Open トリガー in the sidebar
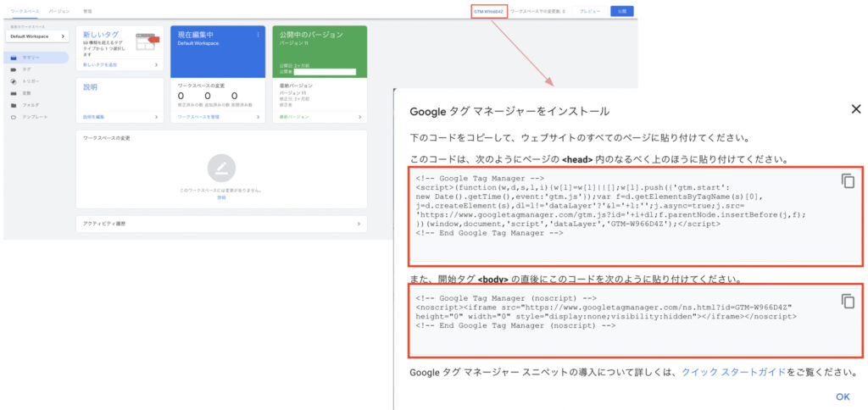The image size is (868, 410). coord(31,81)
